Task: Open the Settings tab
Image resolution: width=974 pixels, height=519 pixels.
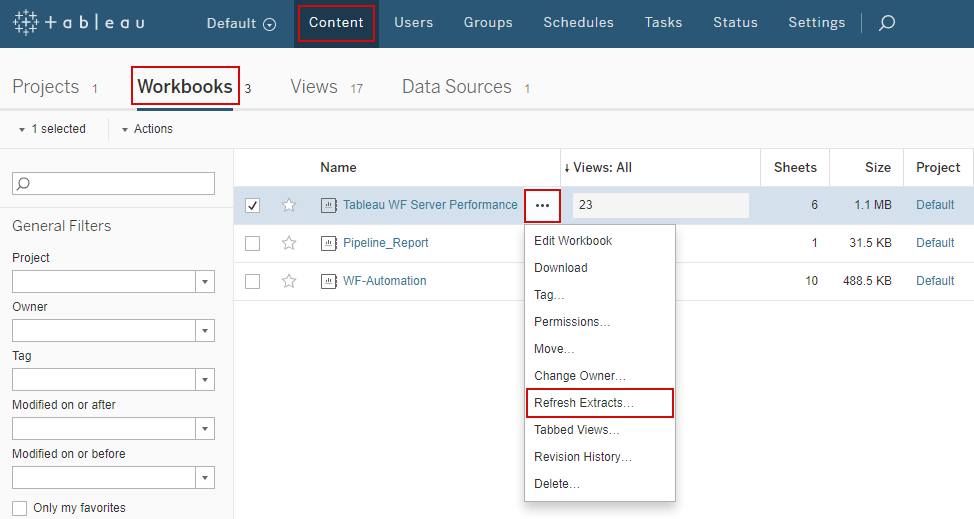Action: pos(817,23)
